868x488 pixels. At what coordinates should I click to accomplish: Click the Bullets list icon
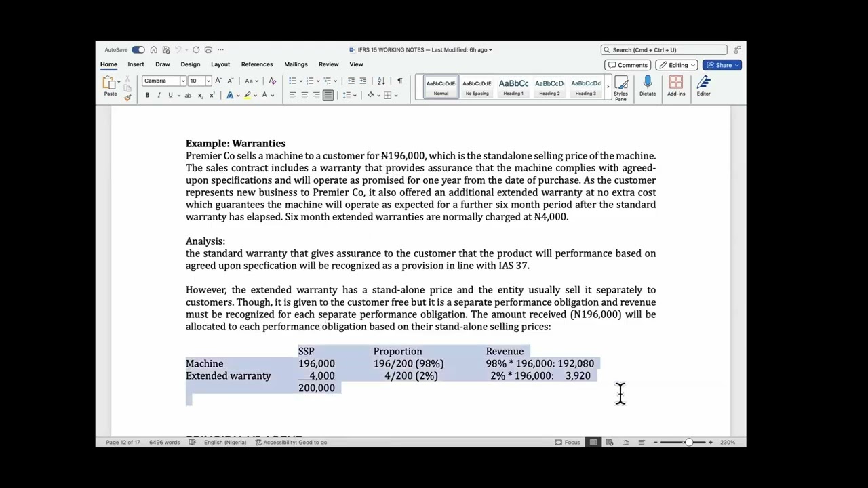[x=292, y=81]
